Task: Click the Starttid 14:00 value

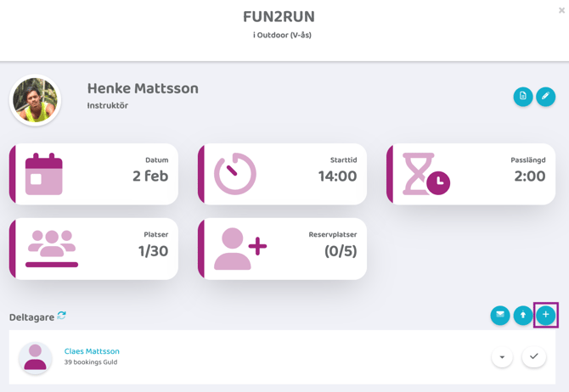Action: click(x=337, y=176)
